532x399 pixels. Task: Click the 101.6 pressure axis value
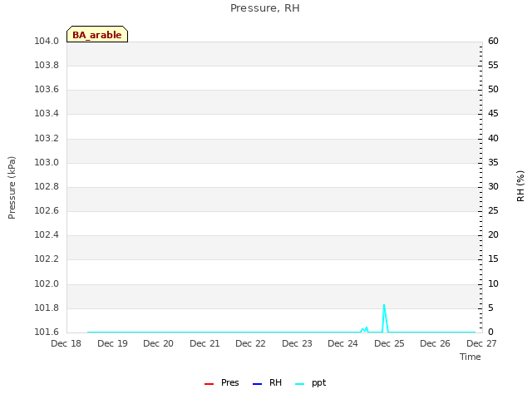tap(47, 332)
